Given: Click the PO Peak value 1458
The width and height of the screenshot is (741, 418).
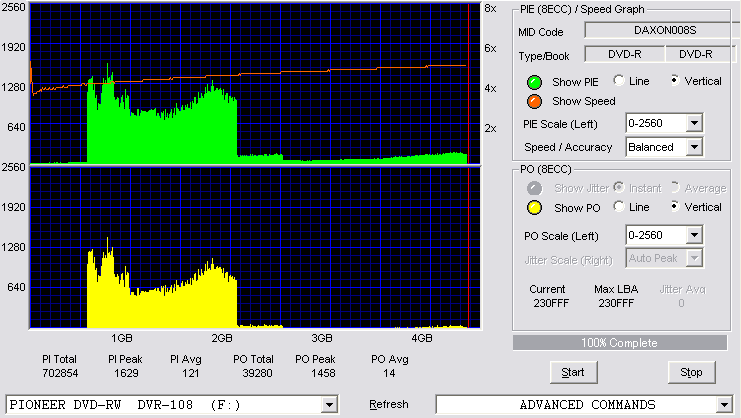Looking at the screenshot, I should [x=323, y=373].
